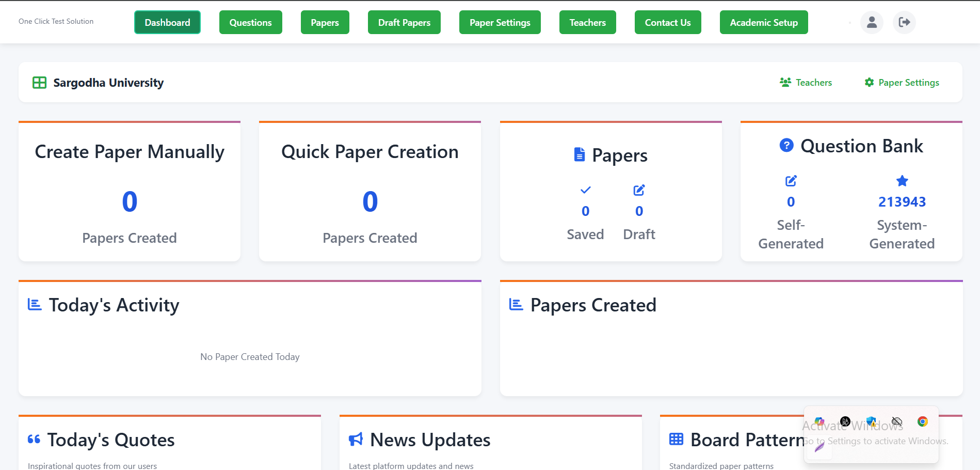
Task: Open the Paper Settings link with gear
Action: pos(902,83)
